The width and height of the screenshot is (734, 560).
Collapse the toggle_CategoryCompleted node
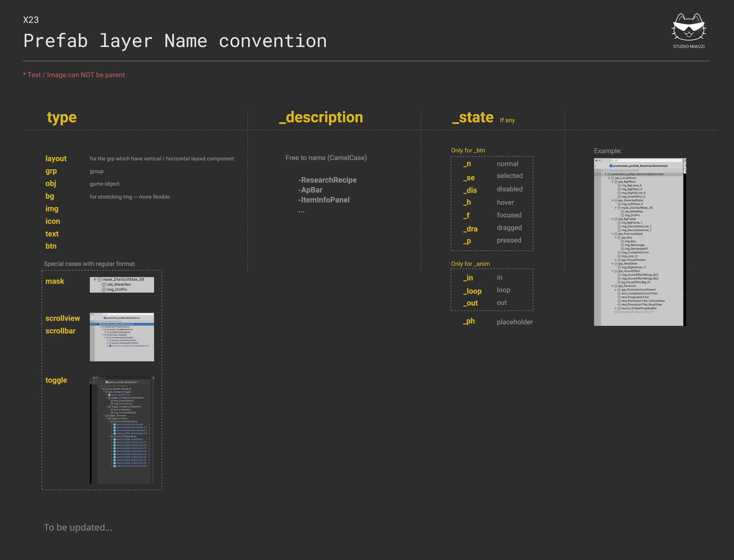[x=107, y=407]
